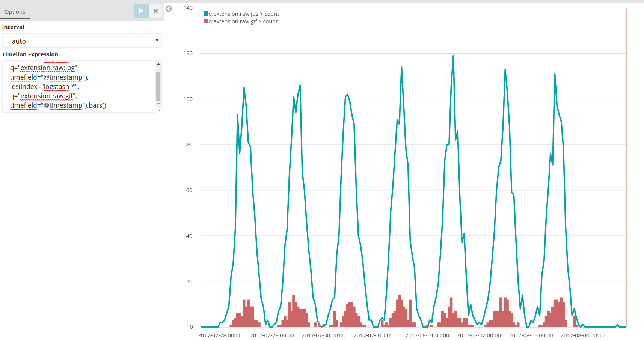Click the expression textarea scrollbar thumb

point(158,86)
